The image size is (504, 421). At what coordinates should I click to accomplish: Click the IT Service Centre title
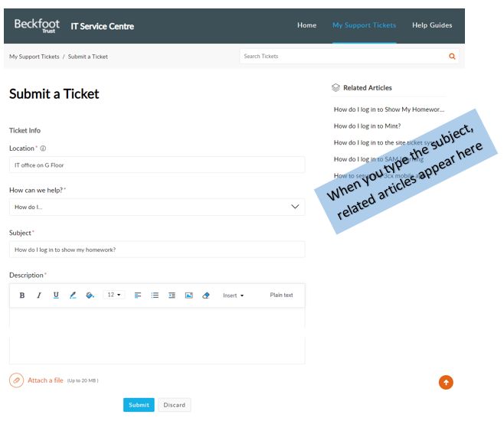102,26
